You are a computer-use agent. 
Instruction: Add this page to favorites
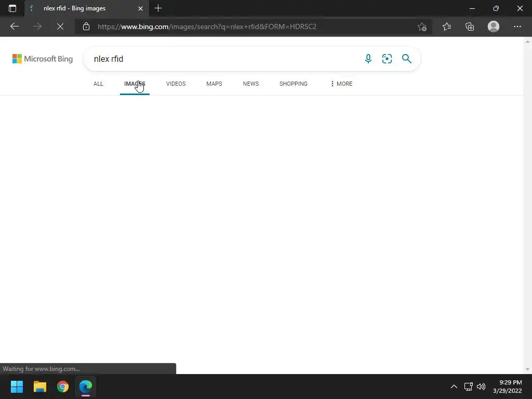(x=422, y=26)
